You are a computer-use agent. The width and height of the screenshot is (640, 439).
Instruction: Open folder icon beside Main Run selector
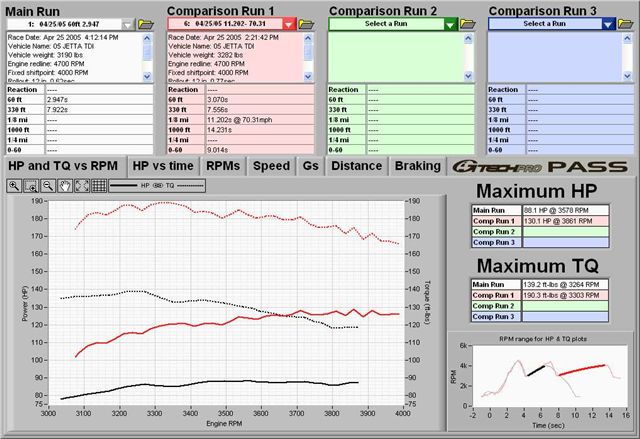pos(146,24)
